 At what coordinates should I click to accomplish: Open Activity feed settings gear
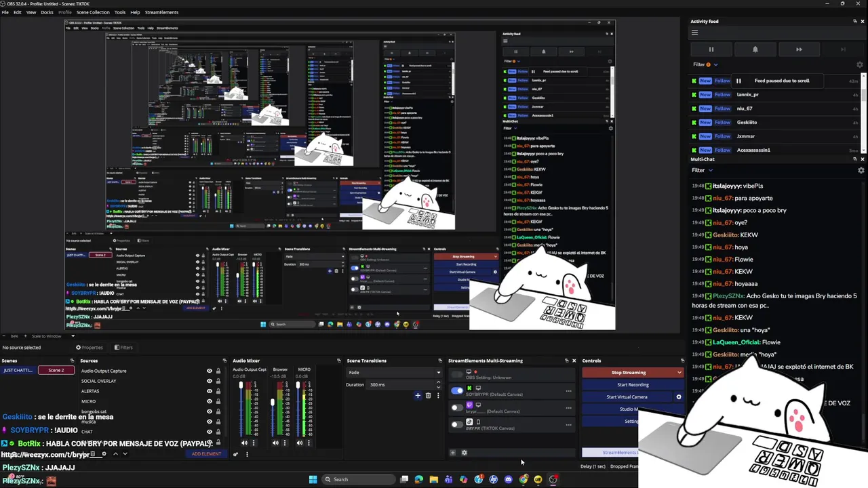point(860,64)
